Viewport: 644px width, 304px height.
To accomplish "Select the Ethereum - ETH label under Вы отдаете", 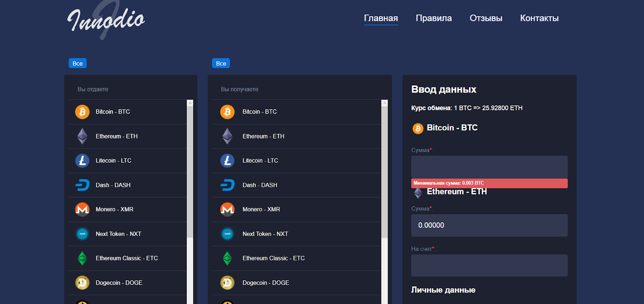I will tap(117, 136).
